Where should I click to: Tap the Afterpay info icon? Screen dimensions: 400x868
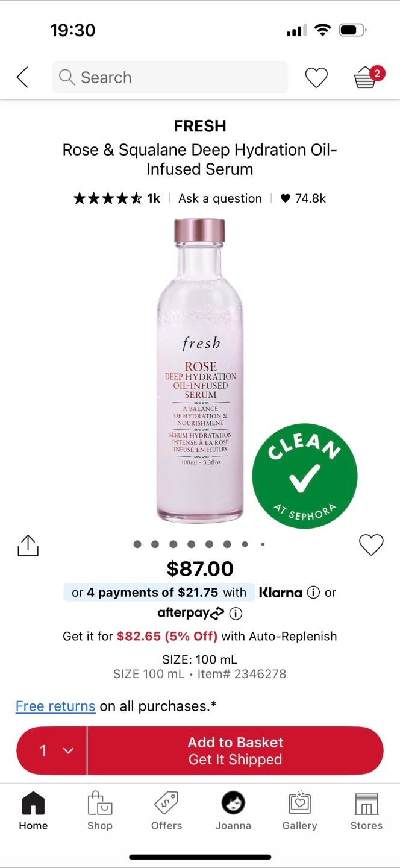[236, 614]
